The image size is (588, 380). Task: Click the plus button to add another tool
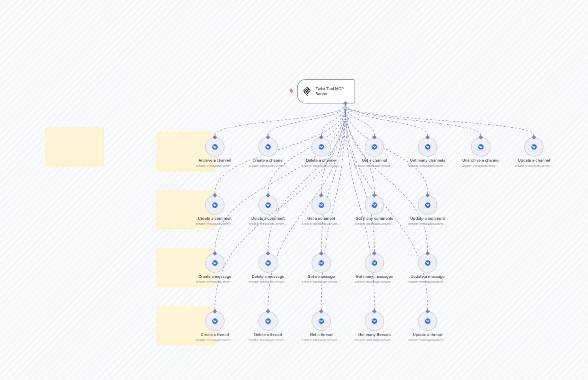point(345,119)
